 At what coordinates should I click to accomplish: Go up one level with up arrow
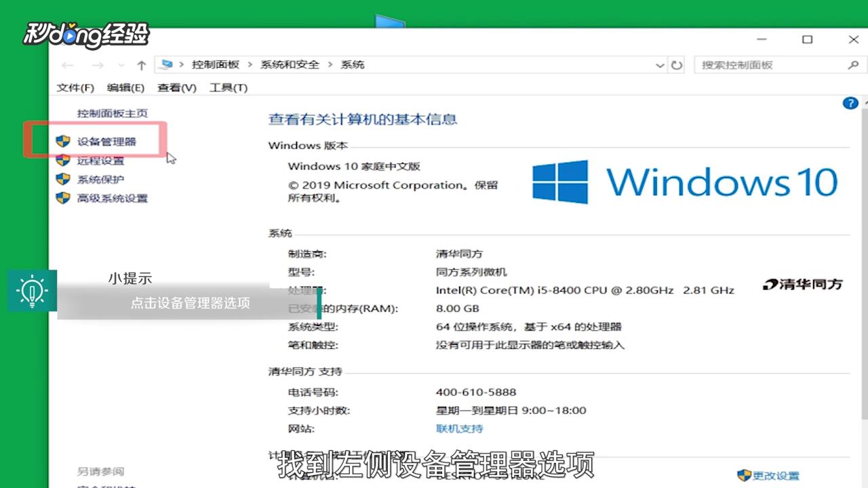tap(141, 65)
